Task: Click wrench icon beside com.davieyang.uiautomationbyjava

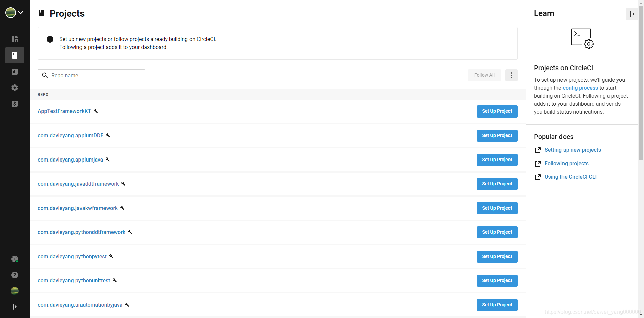Action: click(x=127, y=305)
